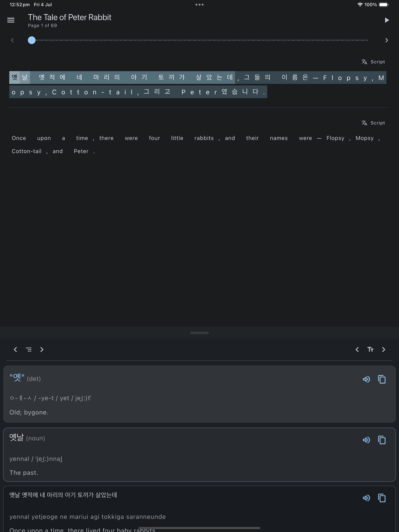The width and height of the screenshot is (399, 532).
Task: Tap the definition "The past."
Action: 24,473
